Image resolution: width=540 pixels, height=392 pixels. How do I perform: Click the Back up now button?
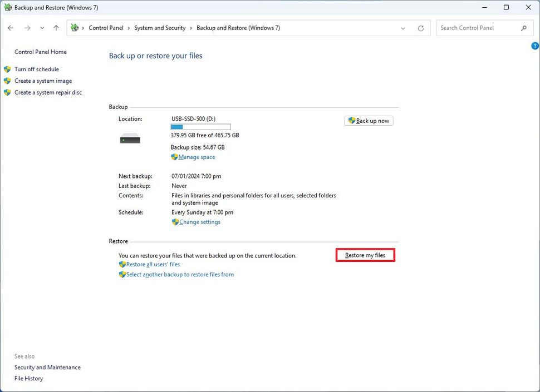[369, 120]
